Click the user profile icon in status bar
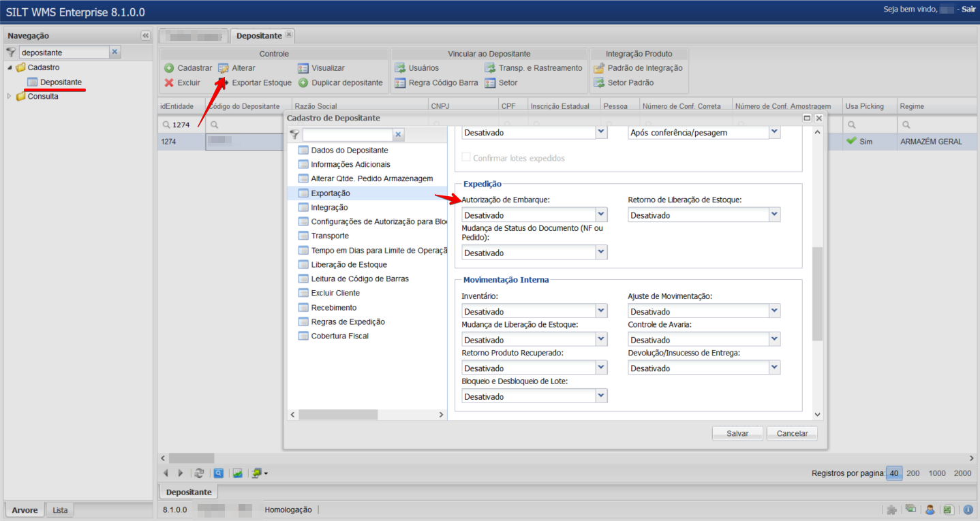The height and width of the screenshot is (521, 980). click(x=930, y=509)
